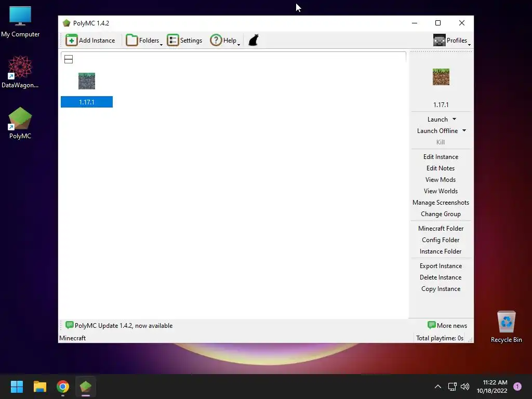This screenshot has width=532, height=399.
Task: Select the DataWagon desktop shortcut
Action: [x=20, y=72]
